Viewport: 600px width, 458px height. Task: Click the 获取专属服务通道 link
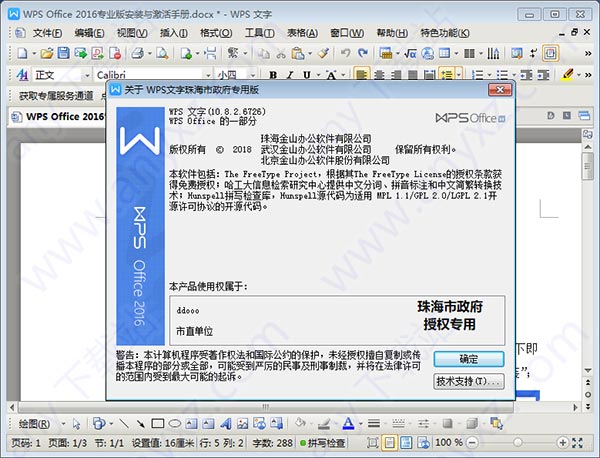point(56,96)
